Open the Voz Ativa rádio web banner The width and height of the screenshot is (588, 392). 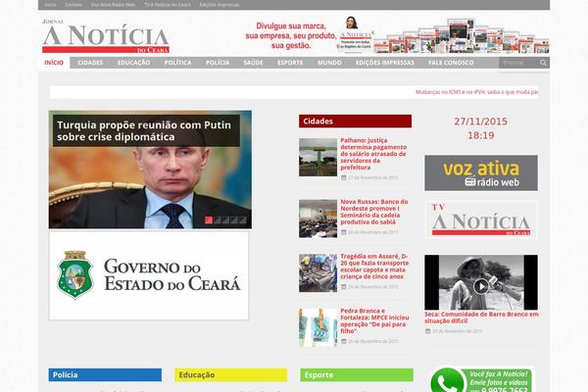[x=481, y=172]
